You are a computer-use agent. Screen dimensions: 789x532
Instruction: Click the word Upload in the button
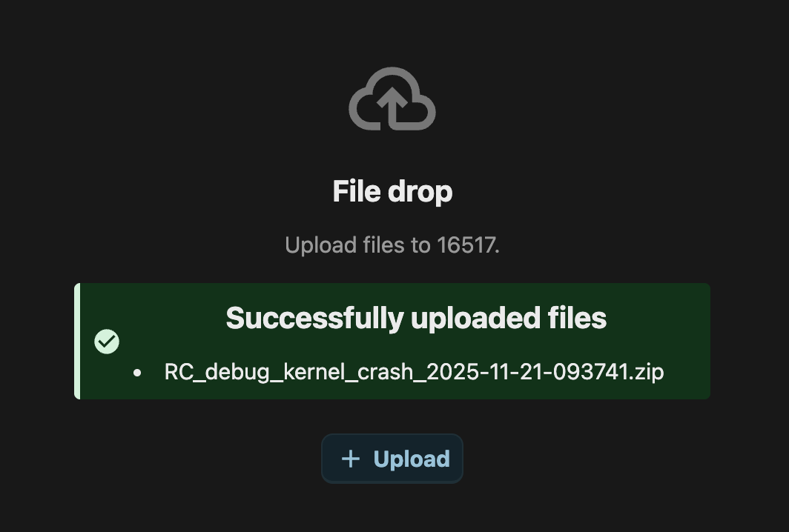[412, 459]
